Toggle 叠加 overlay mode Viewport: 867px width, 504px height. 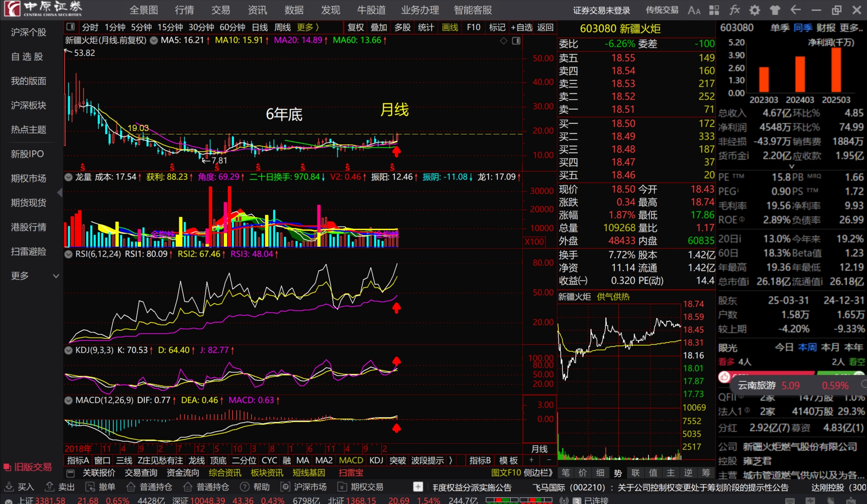click(x=379, y=28)
